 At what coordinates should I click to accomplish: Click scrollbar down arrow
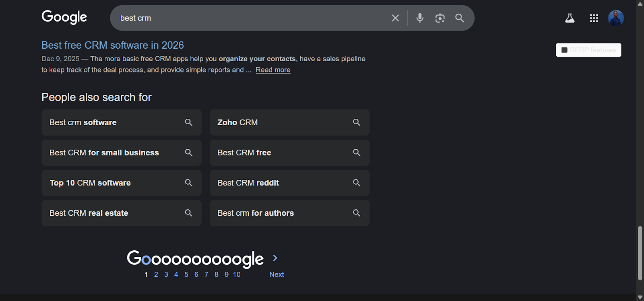coord(640,297)
